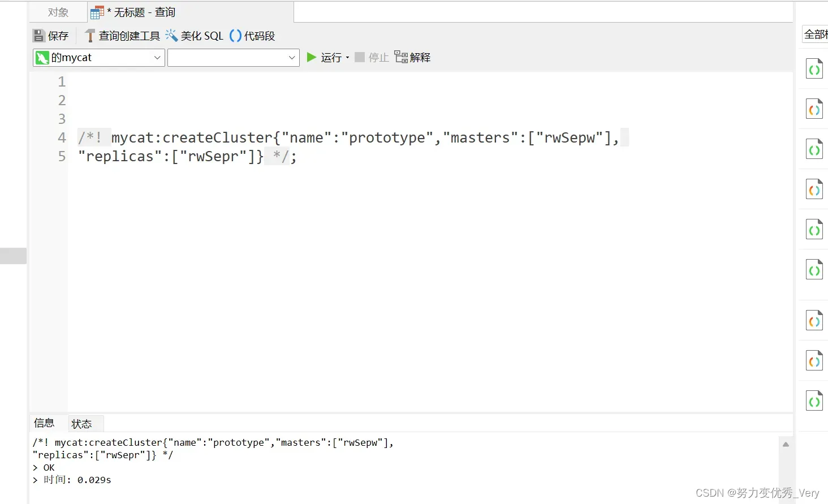Click the '> OK' result line

pyautogui.click(x=44, y=468)
